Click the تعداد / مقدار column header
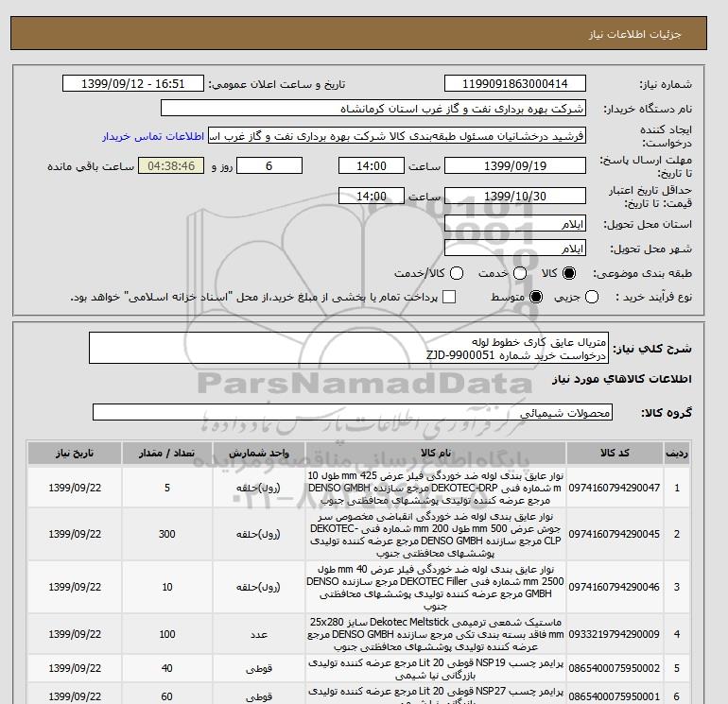Viewport: 728px width, 704px height. tap(167, 453)
